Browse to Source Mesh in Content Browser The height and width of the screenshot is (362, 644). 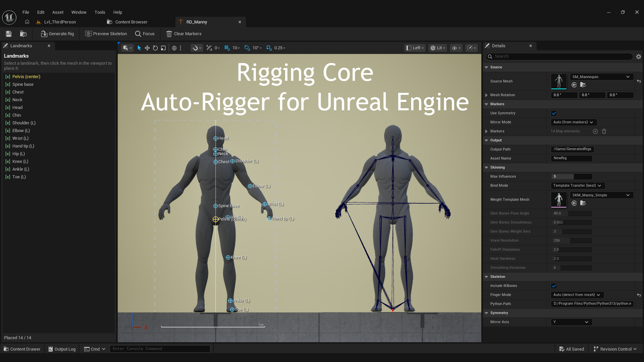pyautogui.click(x=583, y=85)
